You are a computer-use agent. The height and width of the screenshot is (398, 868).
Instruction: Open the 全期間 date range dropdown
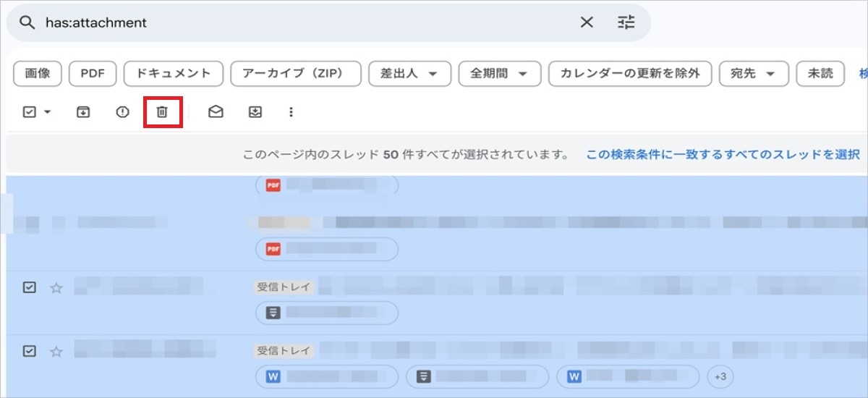click(499, 73)
